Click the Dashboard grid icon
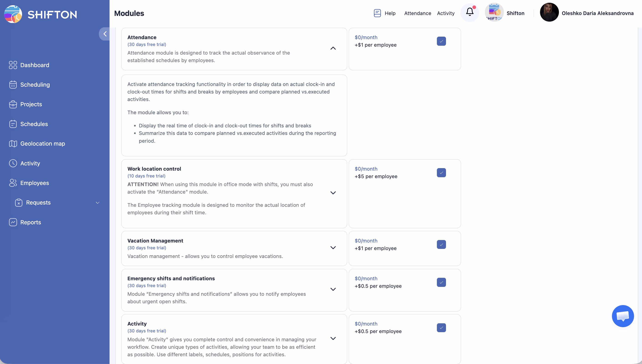642x364 pixels. pos(13,65)
